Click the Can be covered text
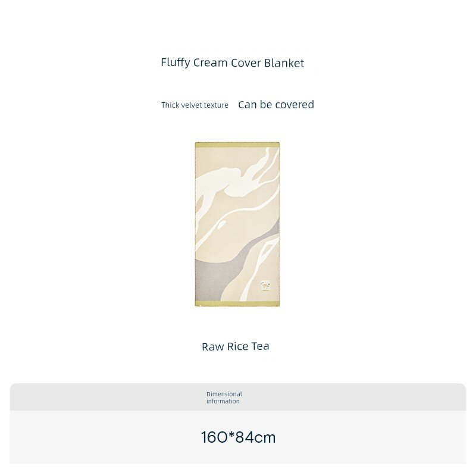Image resolution: width=476 pixels, height=476 pixels. (276, 105)
